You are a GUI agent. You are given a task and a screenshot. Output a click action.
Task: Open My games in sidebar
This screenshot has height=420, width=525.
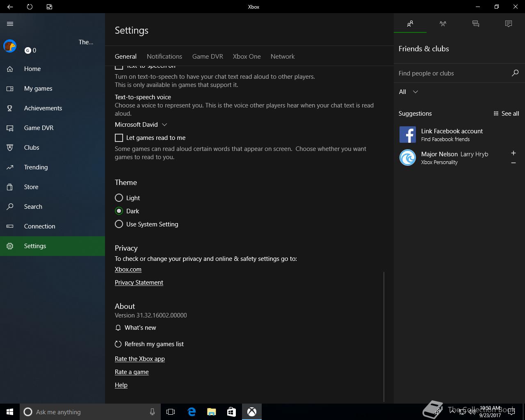[52, 89]
